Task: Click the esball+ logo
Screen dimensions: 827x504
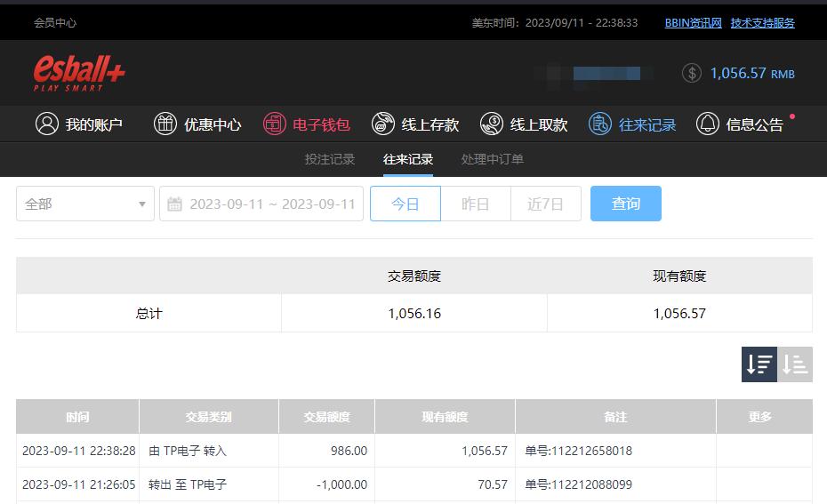Action: (79, 72)
